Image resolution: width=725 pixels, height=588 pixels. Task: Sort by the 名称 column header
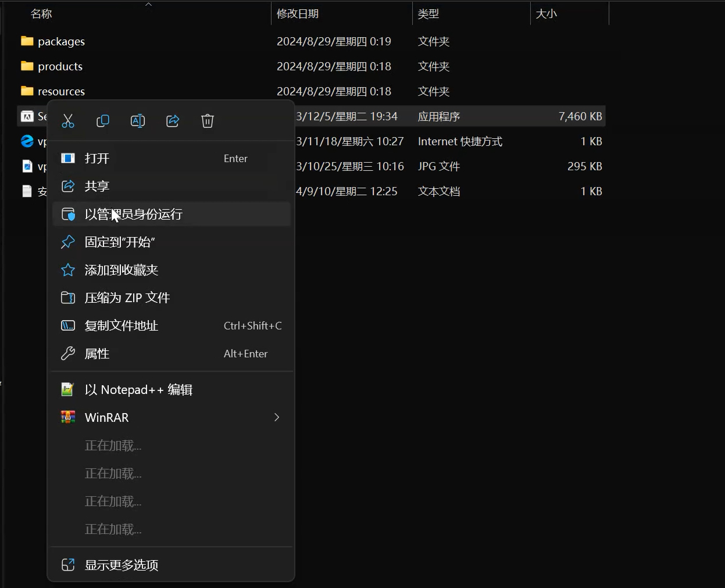tap(41, 14)
